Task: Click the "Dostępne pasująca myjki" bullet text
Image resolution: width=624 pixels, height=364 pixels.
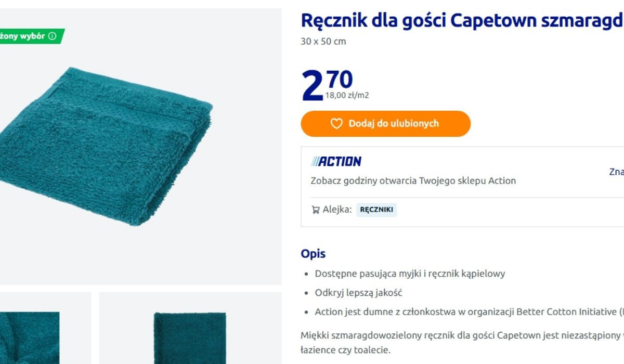Action: click(410, 274)
